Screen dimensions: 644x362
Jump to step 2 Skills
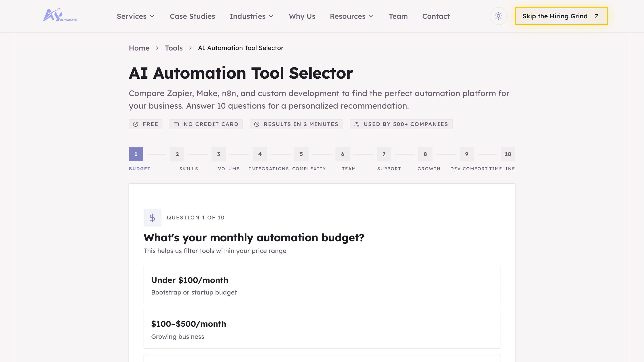pyautogui.click(x=177, y=154)
